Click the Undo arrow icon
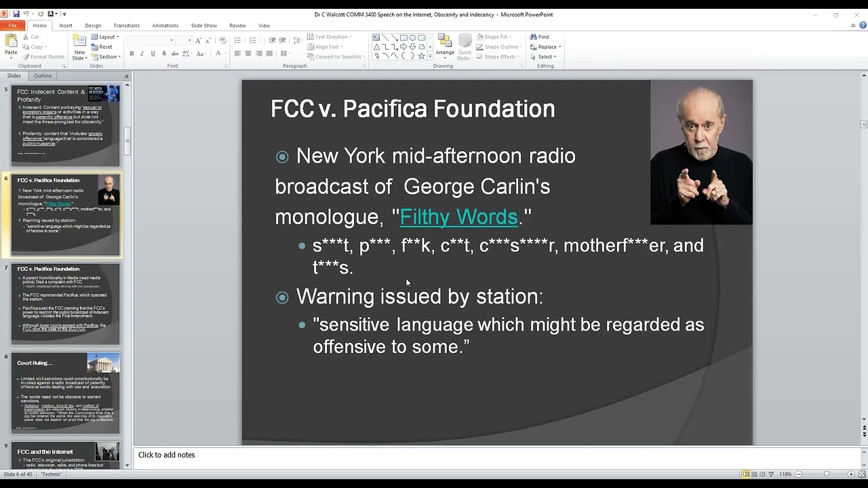The width and height of the screenshot is (868, 488). 26,14
